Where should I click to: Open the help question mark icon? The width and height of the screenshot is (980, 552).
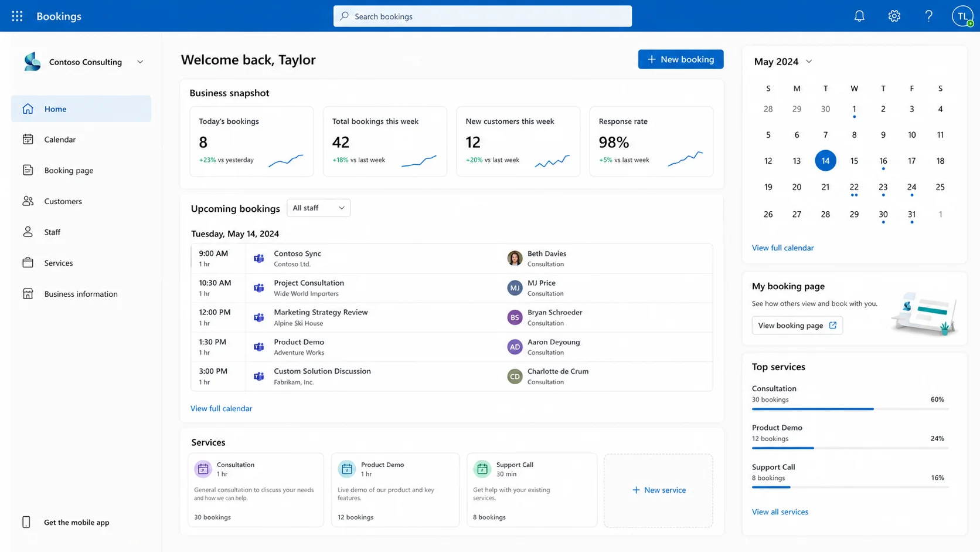pos(928,16)
